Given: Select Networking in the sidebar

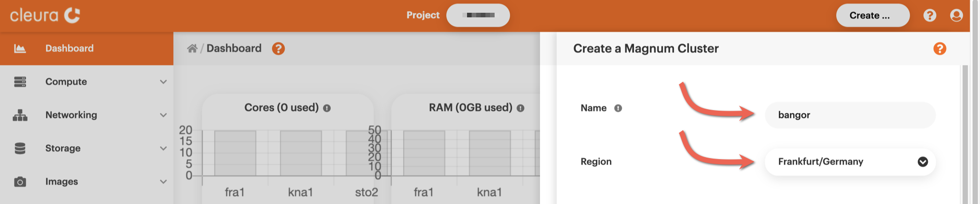Looking at the screenshot, I should point(87,115).
